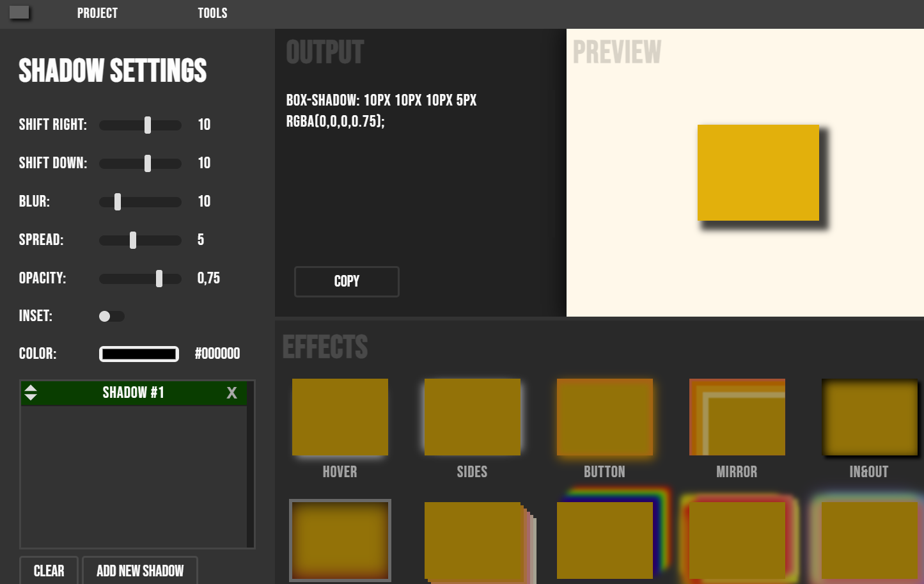Apply the Sides effect preset
Screen dimensions: 924x584
coord(472,417)
